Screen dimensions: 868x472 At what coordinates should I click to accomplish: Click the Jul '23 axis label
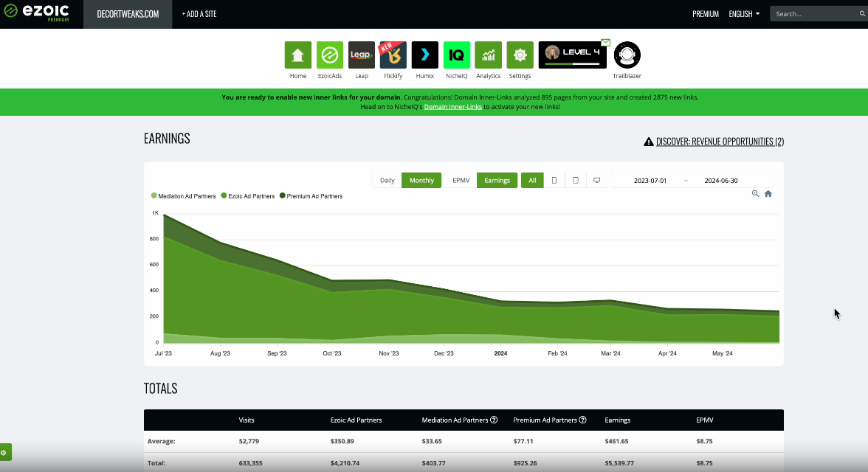tap(163, 353)
